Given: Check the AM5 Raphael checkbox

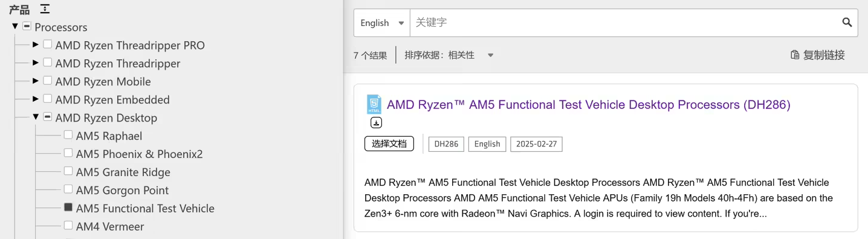Looking at the screenshot, I should [x=68, y=135].
